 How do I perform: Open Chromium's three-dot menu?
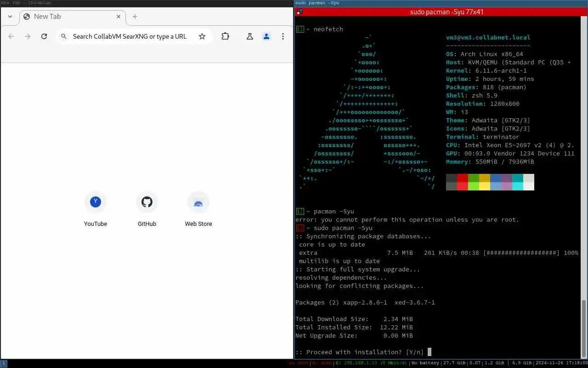283,36
